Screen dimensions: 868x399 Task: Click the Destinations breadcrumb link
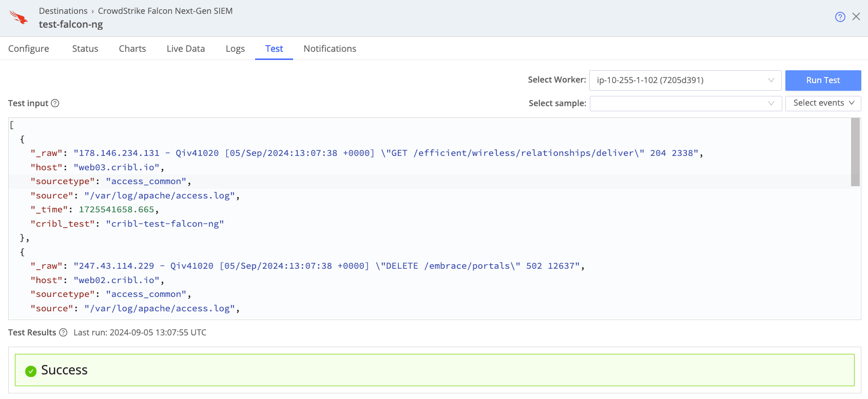click(63, 11)
